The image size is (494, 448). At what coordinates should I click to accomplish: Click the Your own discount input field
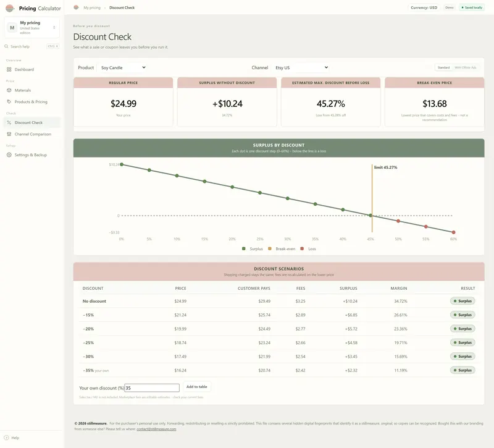coord(152,388)
